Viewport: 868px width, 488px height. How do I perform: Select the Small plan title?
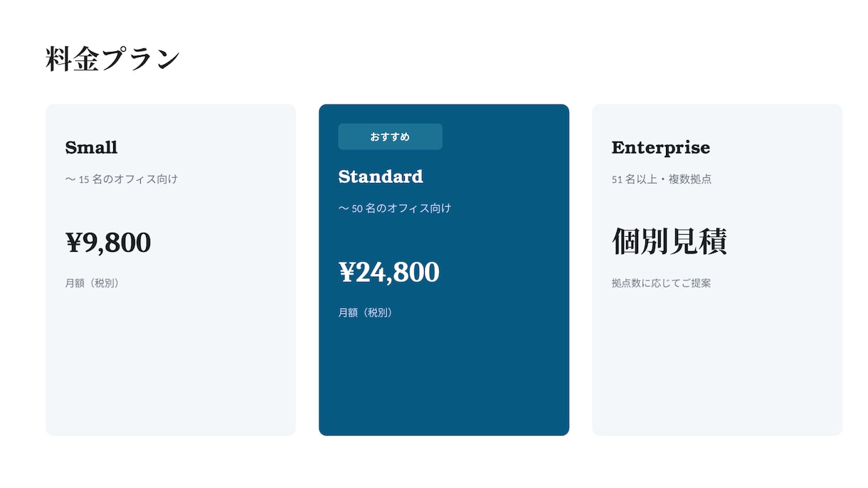click(91, 147)
